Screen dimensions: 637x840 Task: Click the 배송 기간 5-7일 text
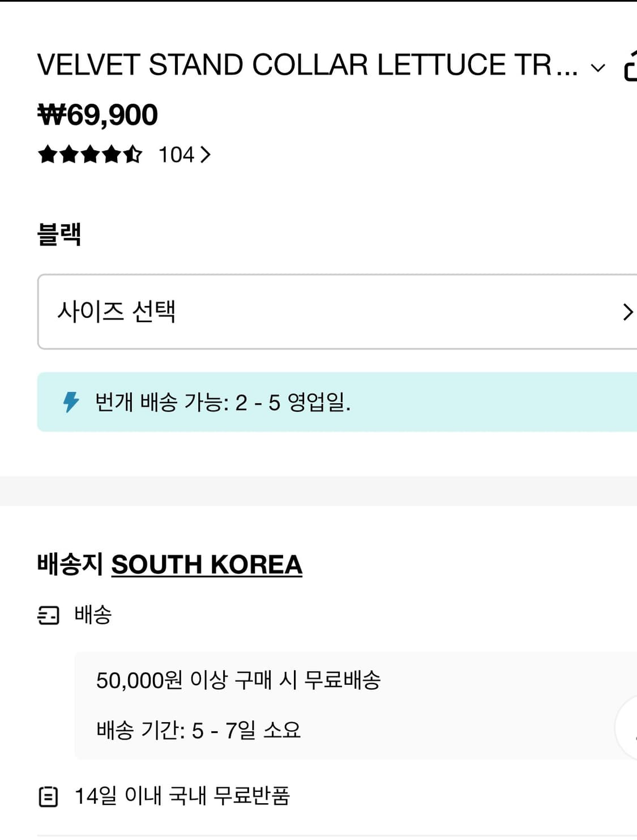[x=199, y=731]
